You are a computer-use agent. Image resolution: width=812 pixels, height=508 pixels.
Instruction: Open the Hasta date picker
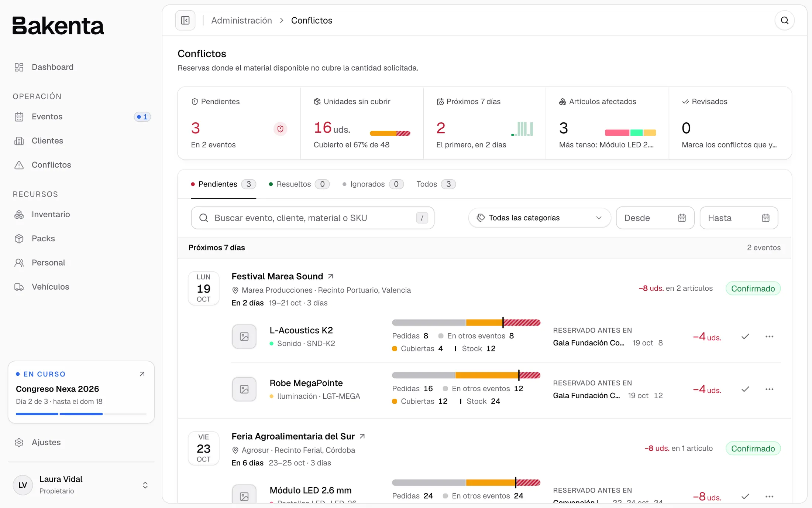739,218
